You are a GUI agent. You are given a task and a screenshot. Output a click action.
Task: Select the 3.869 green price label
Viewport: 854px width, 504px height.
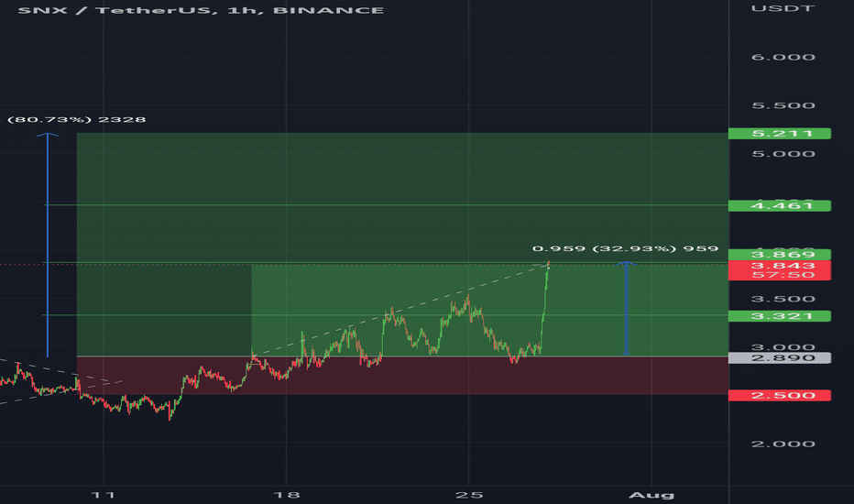(780, 255)
